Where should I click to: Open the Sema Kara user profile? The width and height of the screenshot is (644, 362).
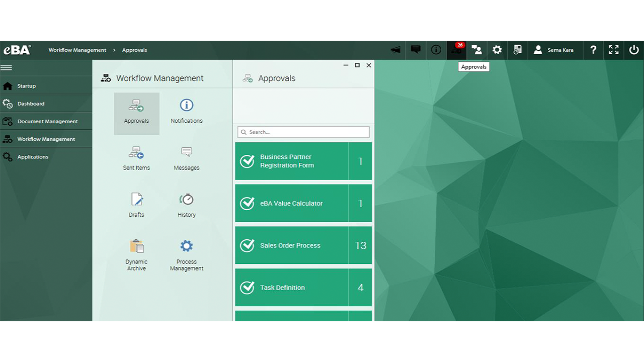tap(553, 50)
